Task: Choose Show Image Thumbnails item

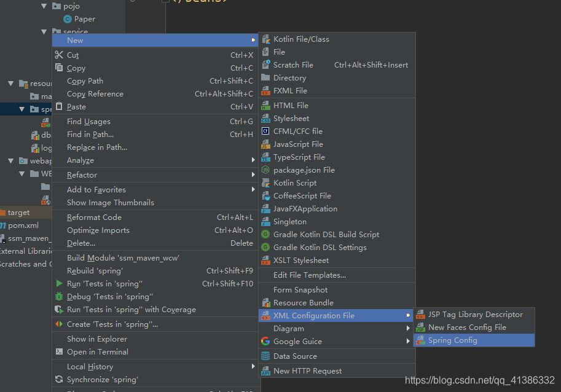Action: pos(155,202)
